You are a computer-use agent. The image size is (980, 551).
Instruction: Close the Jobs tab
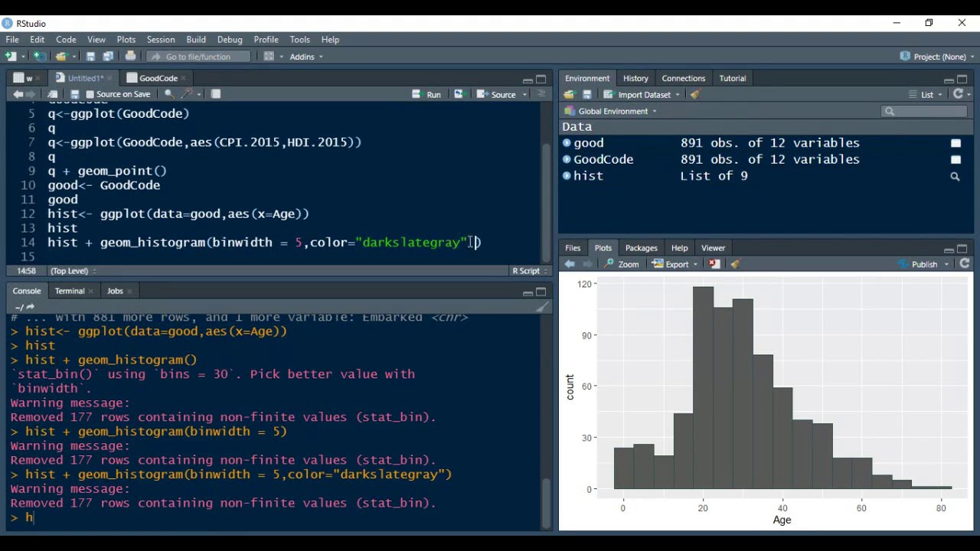pos(129,291)
